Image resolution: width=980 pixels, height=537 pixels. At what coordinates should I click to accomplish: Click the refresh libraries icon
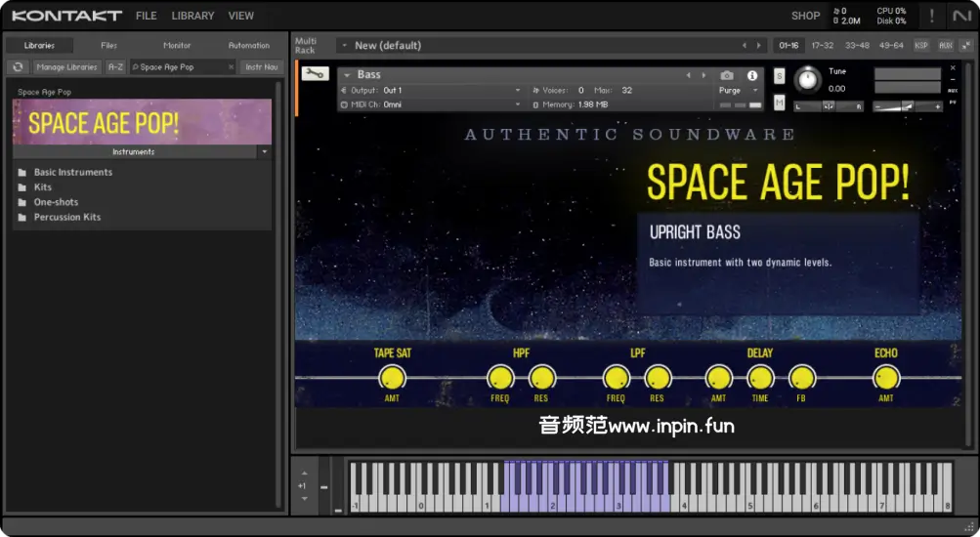click(x=18, y=67)
